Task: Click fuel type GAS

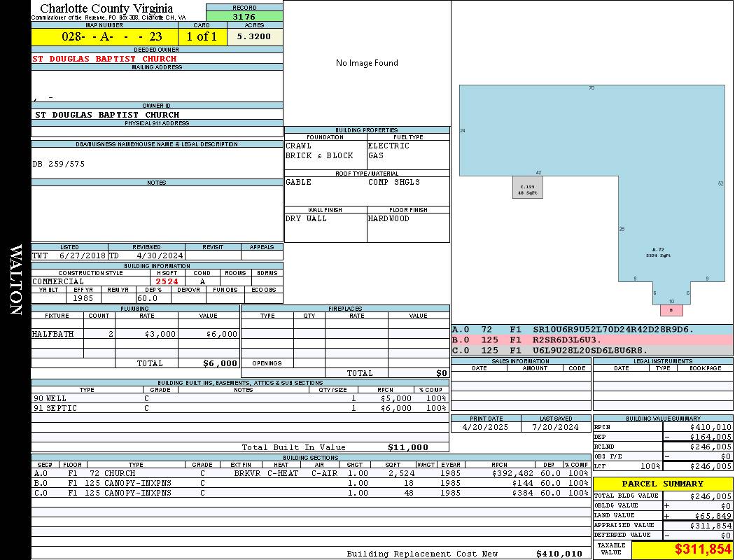Action: [x=376, y=155]
